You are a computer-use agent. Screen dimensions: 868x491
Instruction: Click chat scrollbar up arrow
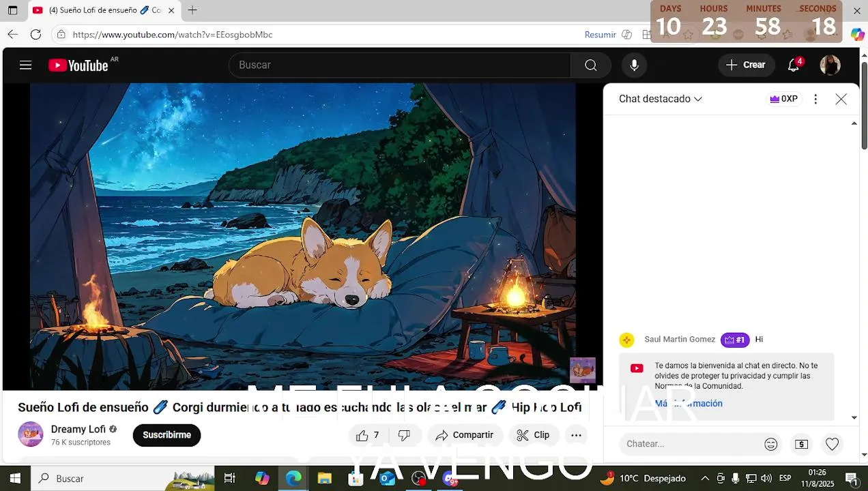coord(854,123)
